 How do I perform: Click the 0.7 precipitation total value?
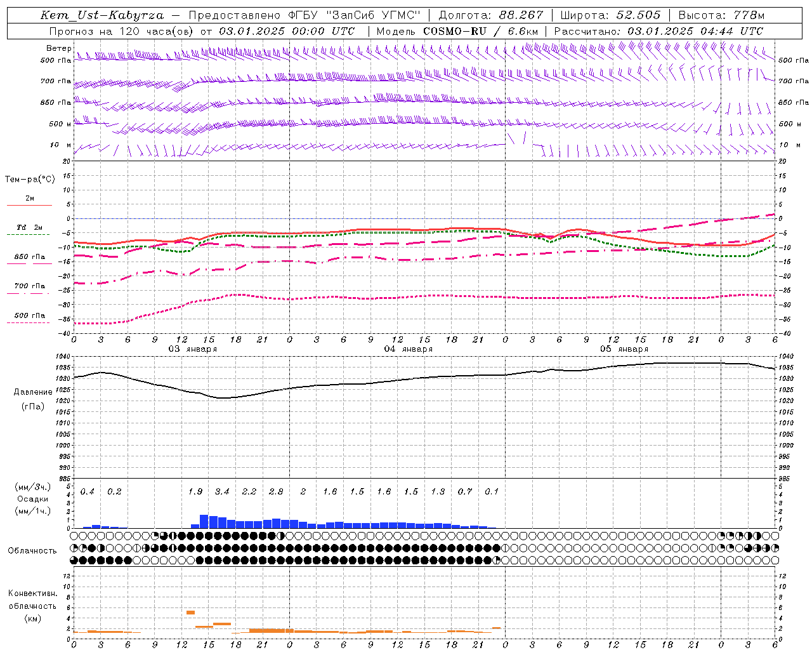[x=465, y=492]
